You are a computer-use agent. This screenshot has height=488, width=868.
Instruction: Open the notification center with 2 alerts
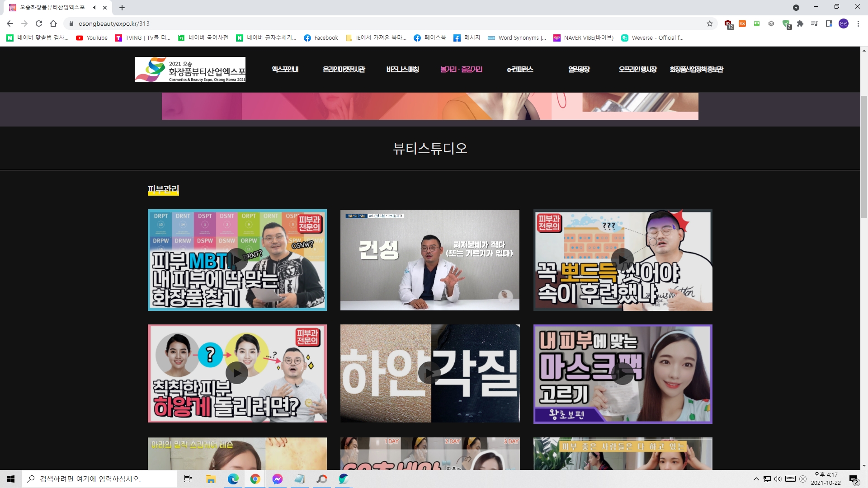[854, 479]
